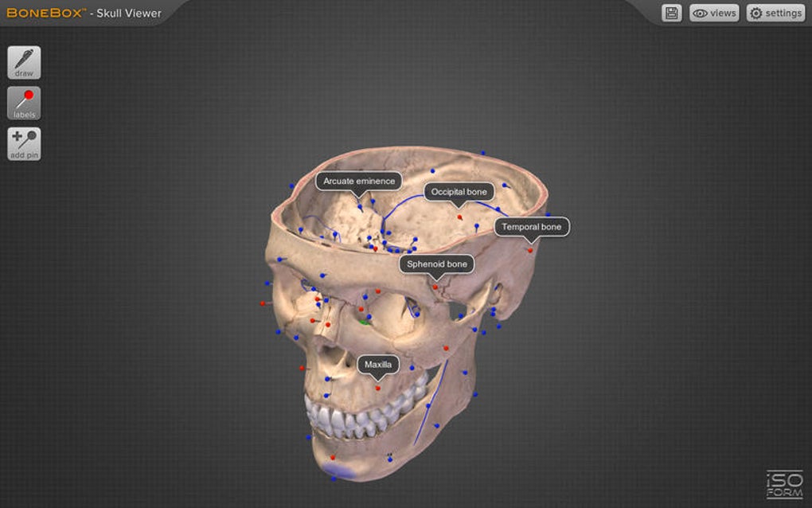812x508 pixels.
Task: Select the Sphenoid bone label callout
Action: pyautogui.click(x=437, y=264)
